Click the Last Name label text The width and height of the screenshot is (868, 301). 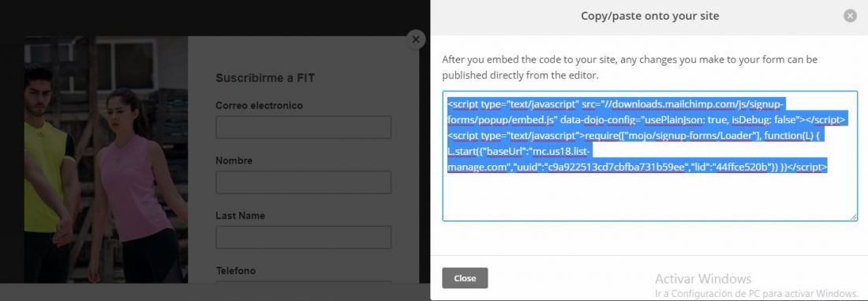(240, 216)
